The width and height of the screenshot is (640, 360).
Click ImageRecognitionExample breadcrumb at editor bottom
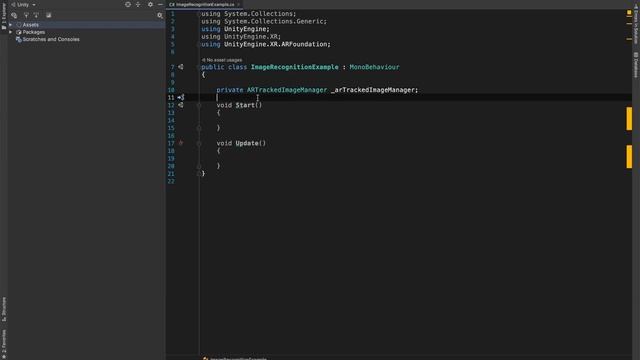(x=236, y=358)
